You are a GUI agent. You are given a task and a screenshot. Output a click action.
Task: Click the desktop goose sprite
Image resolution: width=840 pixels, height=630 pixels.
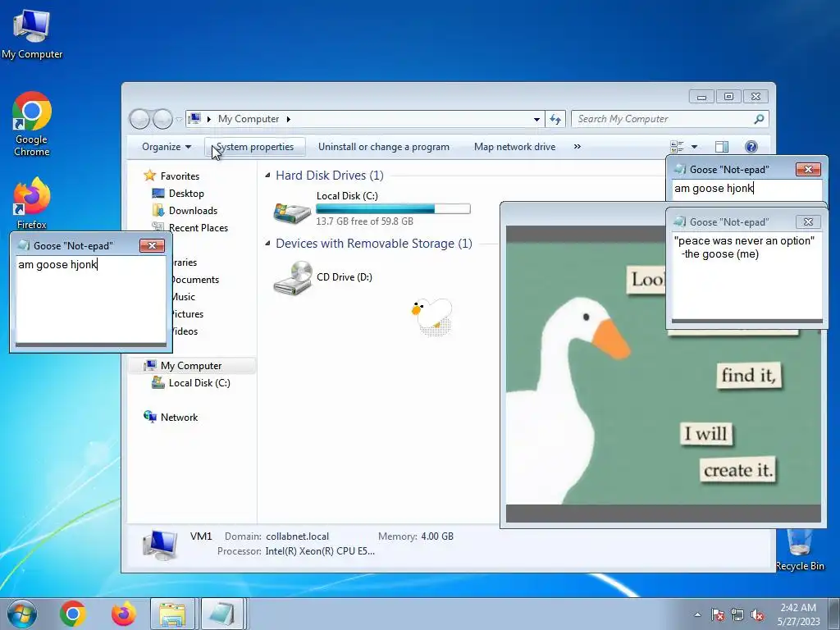tap(431, 316)
